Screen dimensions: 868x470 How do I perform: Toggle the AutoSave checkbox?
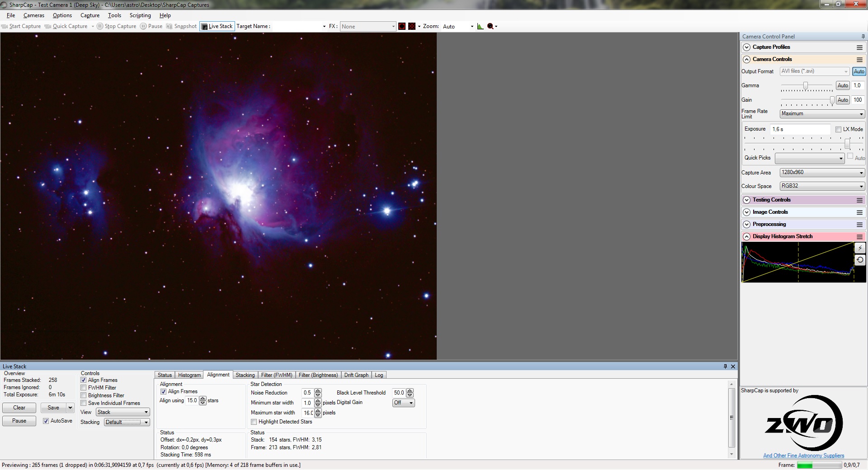pyautogui.click(x=46, y=421)
